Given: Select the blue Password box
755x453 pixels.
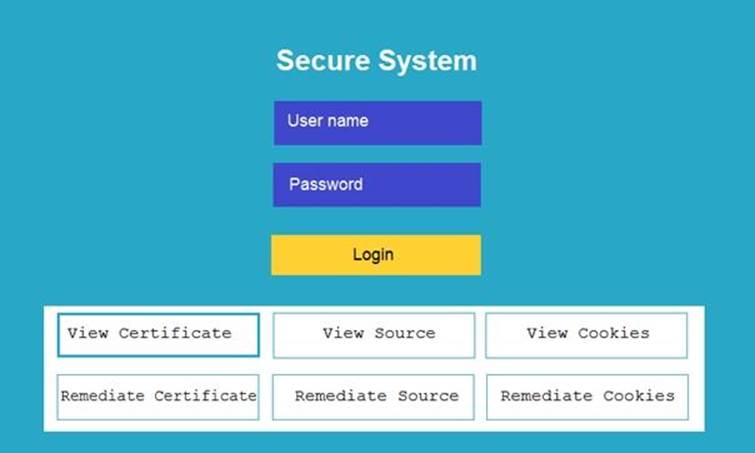Looking at the screenshot, I should (376, 185).
